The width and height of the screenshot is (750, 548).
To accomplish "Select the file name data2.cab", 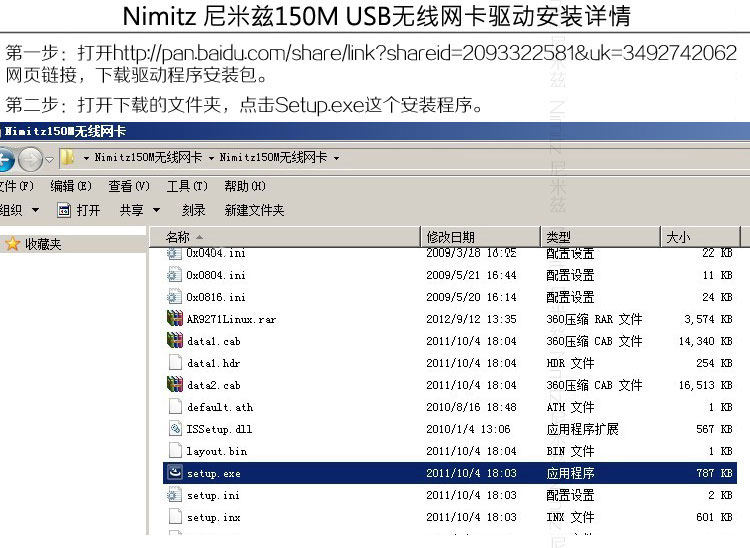I will click(214, 385).
